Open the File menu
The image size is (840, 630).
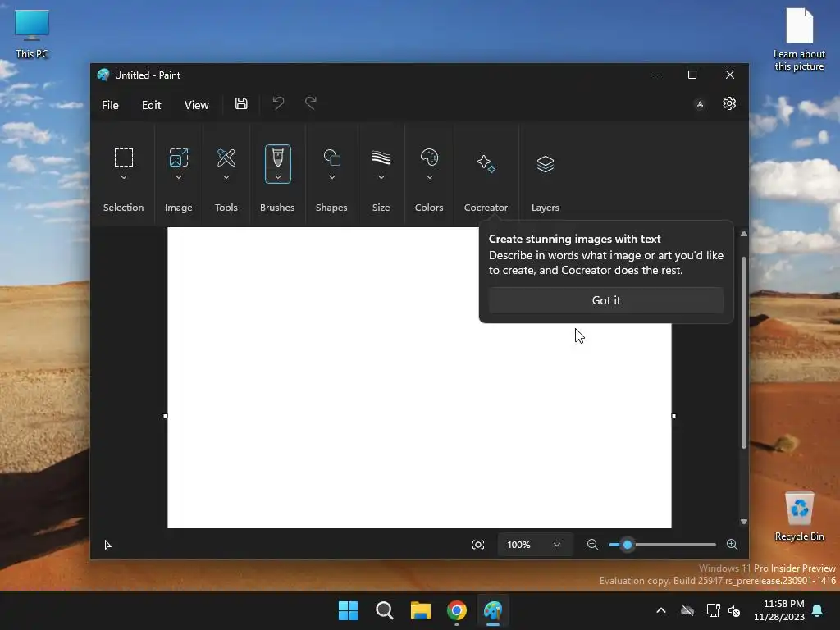point(111,105)
